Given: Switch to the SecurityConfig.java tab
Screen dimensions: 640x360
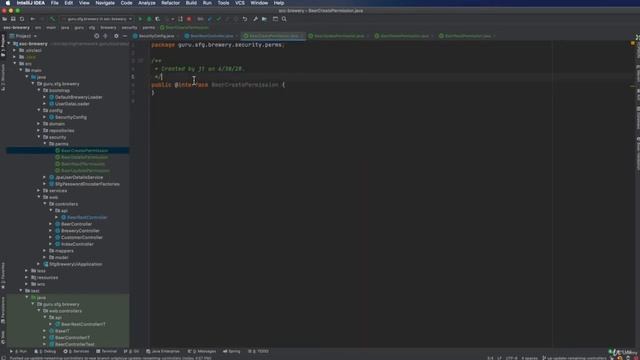Looking at the screenshot, I should (156, 36).
